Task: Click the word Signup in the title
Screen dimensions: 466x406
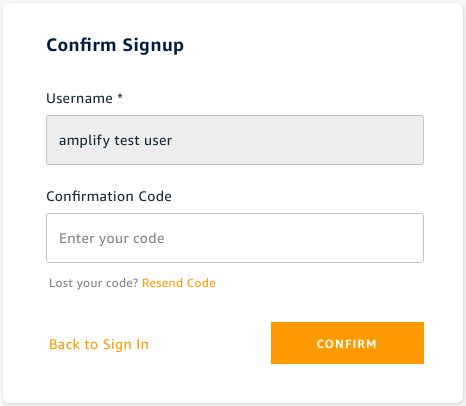Action: 153,46
